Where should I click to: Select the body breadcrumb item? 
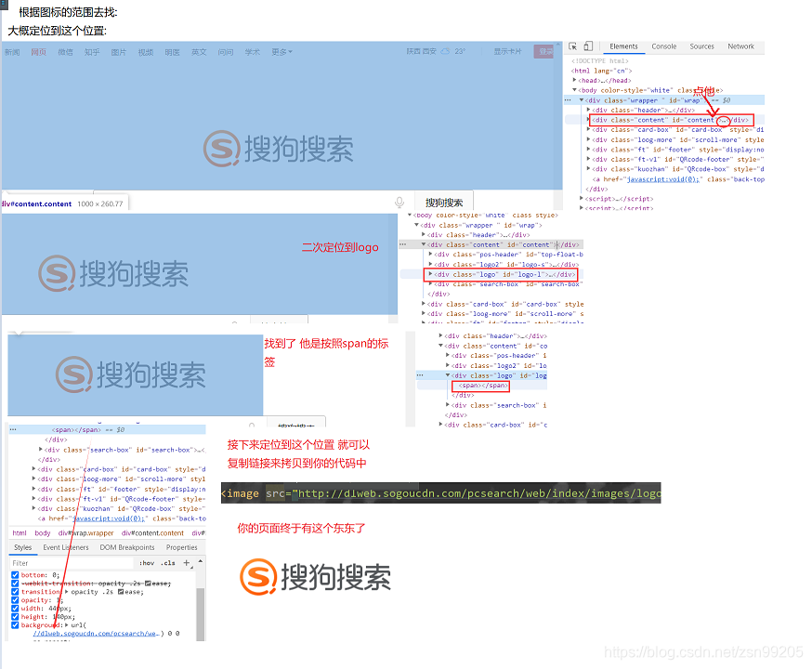click(43, 532)
